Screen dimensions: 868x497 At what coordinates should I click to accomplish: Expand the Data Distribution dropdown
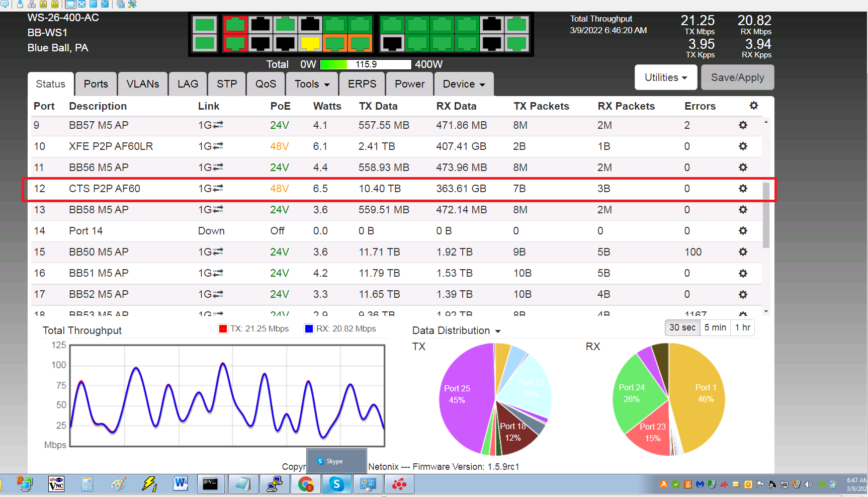pos(456,330)
